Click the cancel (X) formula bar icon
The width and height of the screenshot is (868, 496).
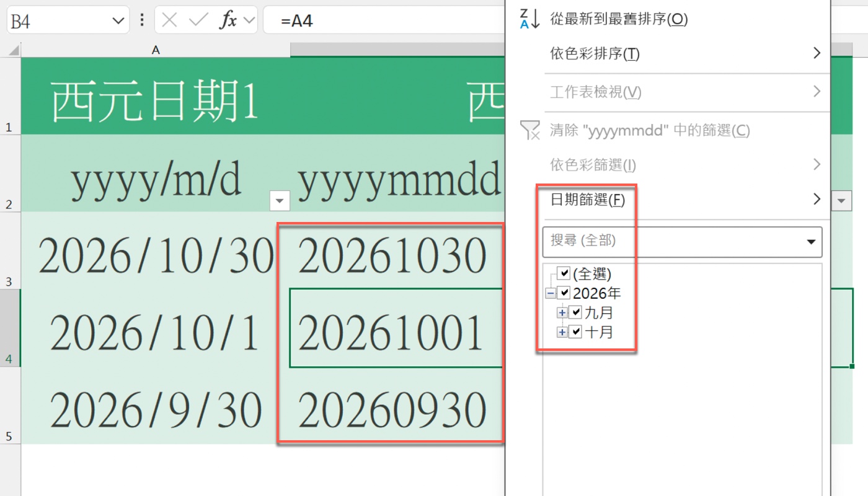169,20
